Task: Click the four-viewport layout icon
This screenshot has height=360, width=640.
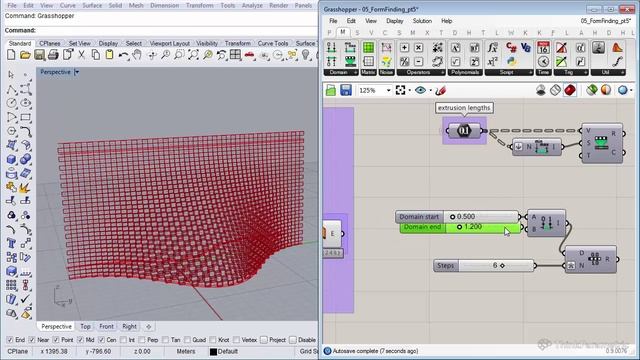Action: 236,55
